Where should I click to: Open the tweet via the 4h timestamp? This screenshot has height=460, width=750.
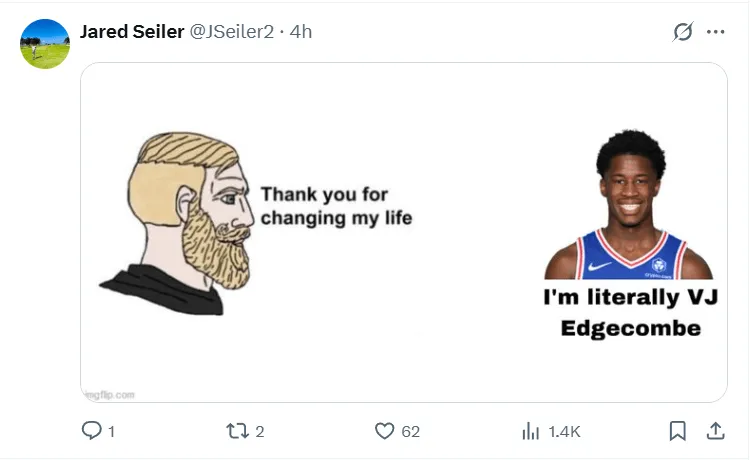[301, 32]
